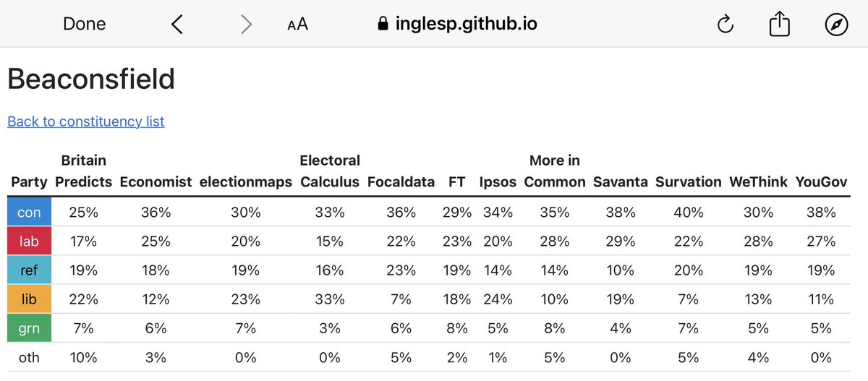Follow the Back to constituency list link
Screen dimensions: 868x381
(85, 121)
